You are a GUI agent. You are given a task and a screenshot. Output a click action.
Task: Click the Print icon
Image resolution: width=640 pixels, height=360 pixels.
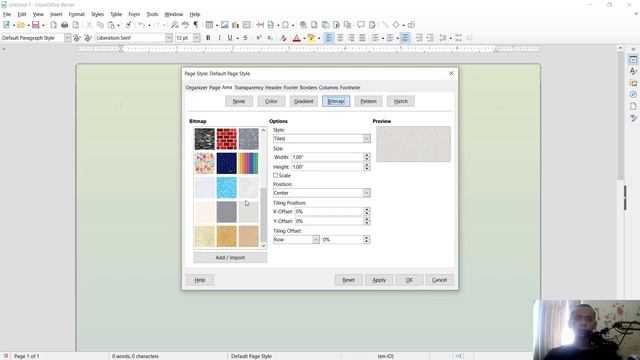[x=64, y=25]
